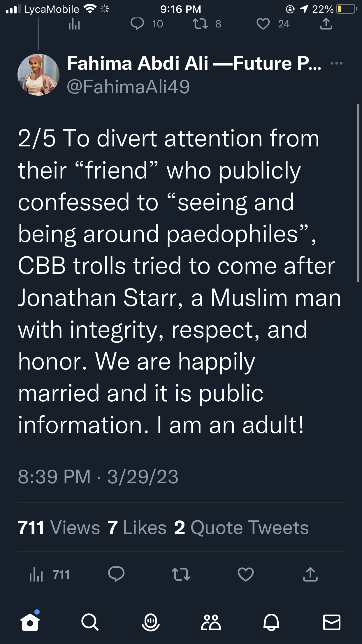Screen dimensions: 362x644
Task: Open the Messages envelope tab
Action: [332, 622]
